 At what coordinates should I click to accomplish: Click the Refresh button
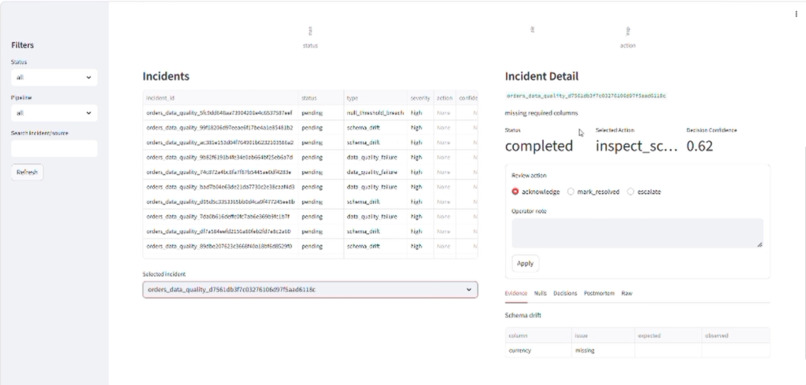[27, 173]
